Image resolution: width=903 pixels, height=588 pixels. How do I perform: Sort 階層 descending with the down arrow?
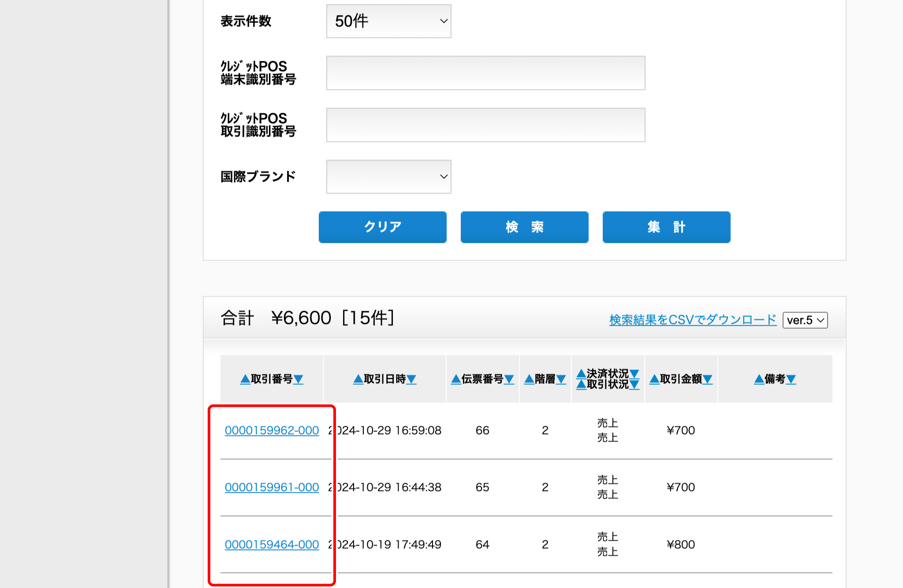click(x=561, y=379)
